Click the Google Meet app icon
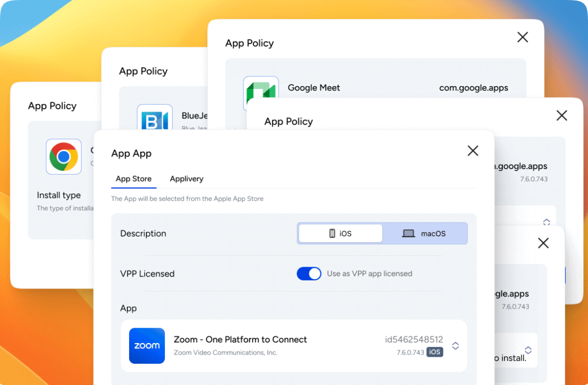This screenshot has width=588, height=385. coord(261,88)
